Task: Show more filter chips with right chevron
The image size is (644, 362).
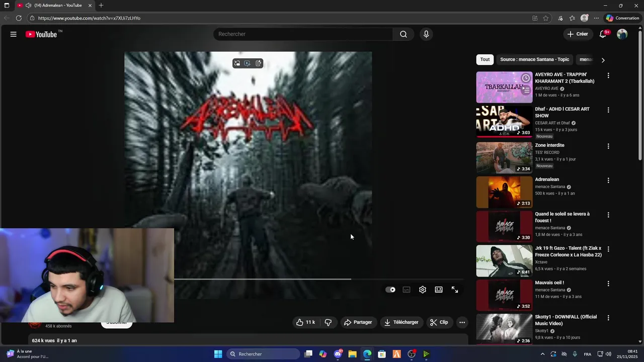Action: [x=603, y=60]
